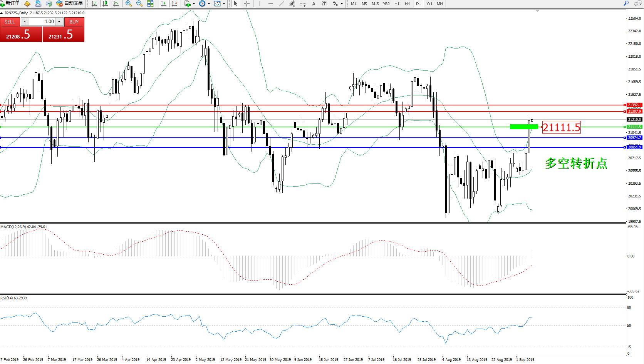Switch chart to candlestick display icon

[x=105, y=3]
